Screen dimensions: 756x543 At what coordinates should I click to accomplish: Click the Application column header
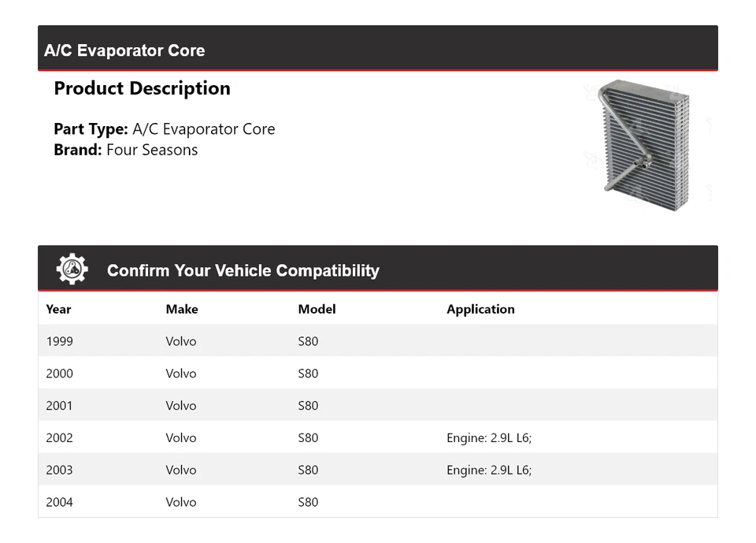[480, 309]
